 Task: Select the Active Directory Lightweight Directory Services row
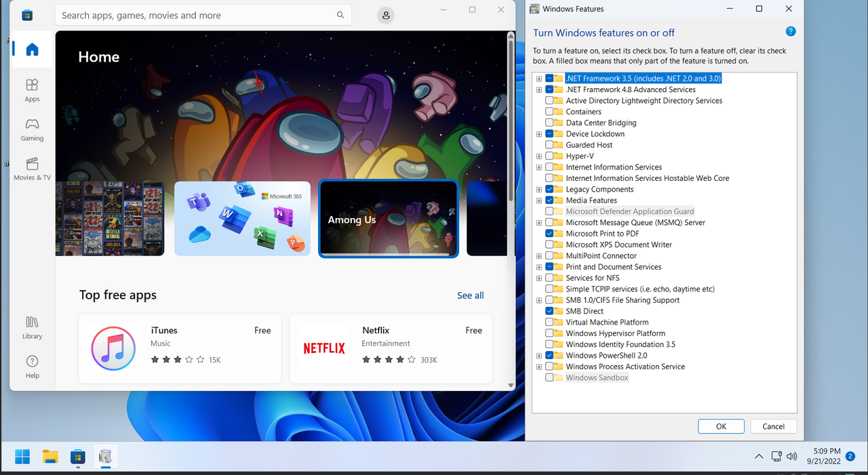click(644, 101)
